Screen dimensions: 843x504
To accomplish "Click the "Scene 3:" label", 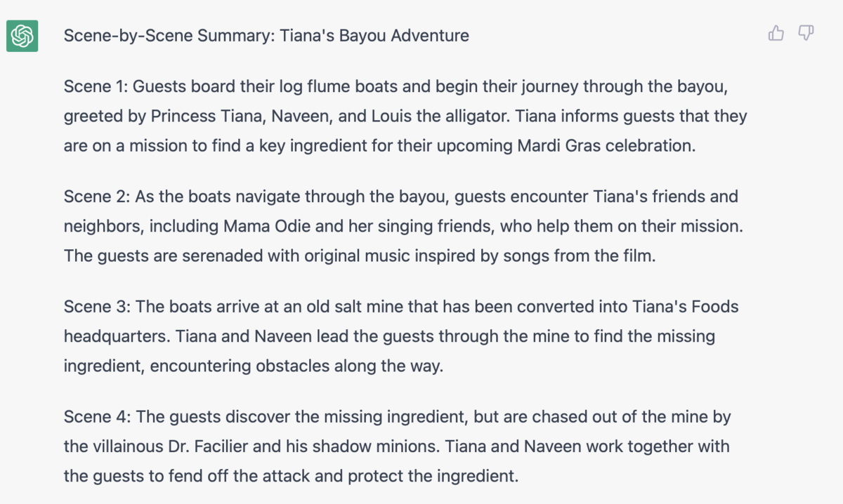I will click(x=97, y=306).
